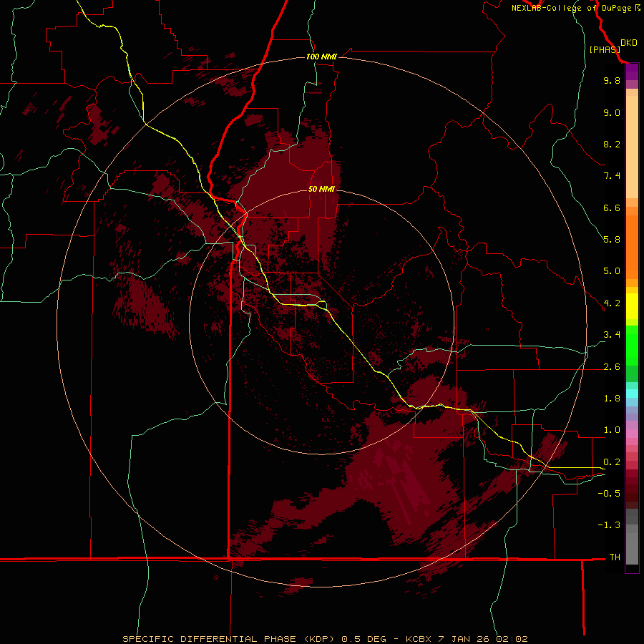The image size is (644, 644).
Task: Click the 1.8 scale value label
Action: coord(612,399)
